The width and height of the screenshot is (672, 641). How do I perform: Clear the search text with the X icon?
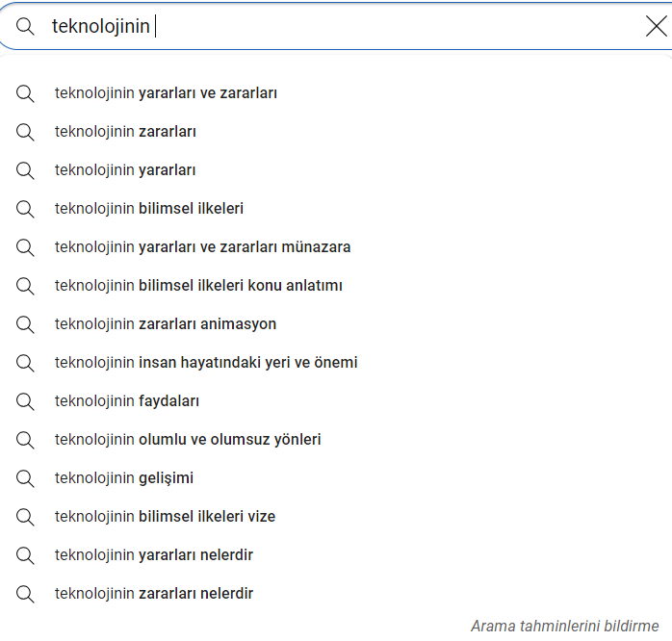pyautogui.click(x=656, y=27)
